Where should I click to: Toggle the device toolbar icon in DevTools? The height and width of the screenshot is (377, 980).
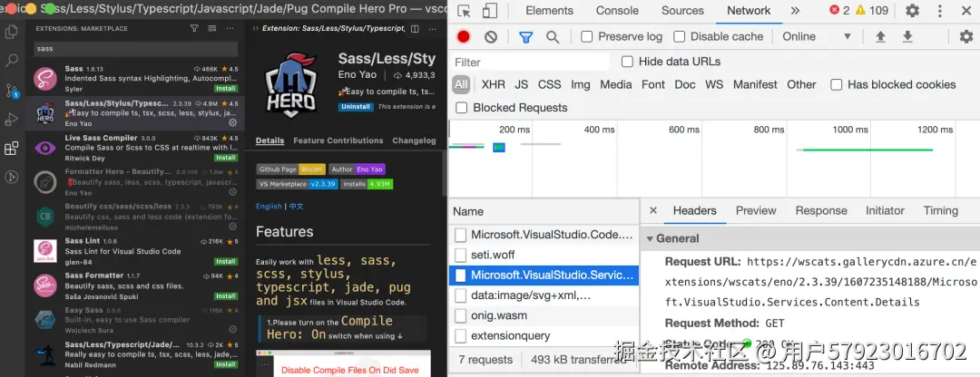(489, 11)
